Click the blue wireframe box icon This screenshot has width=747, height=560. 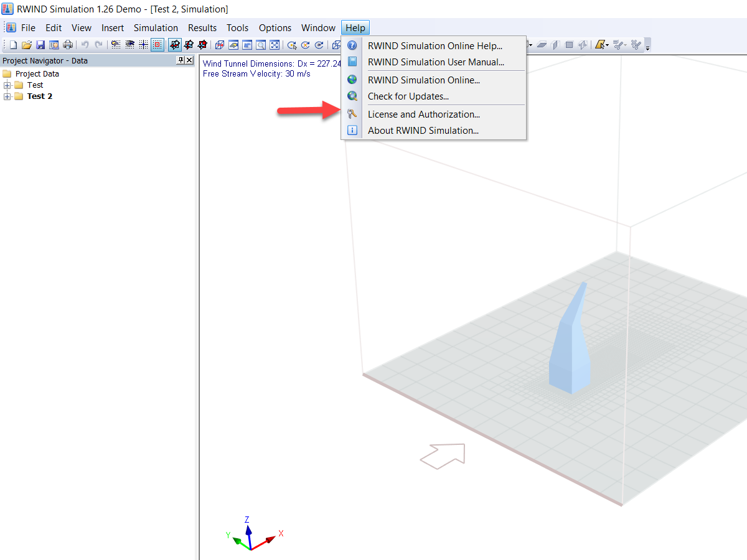pos(219,45)
